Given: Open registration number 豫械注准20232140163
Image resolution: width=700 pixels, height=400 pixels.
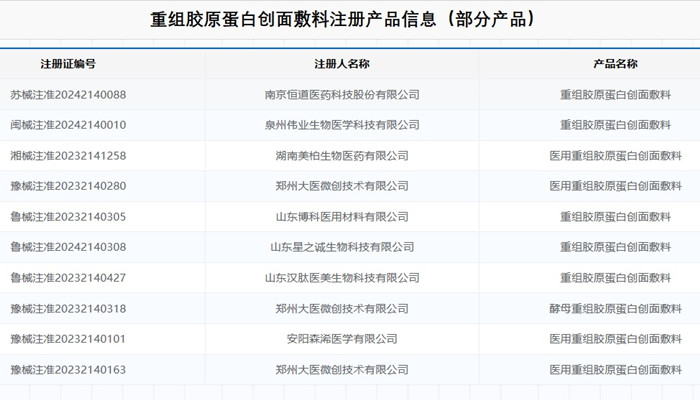Looking at the screenshot, I should pos(68,370).
